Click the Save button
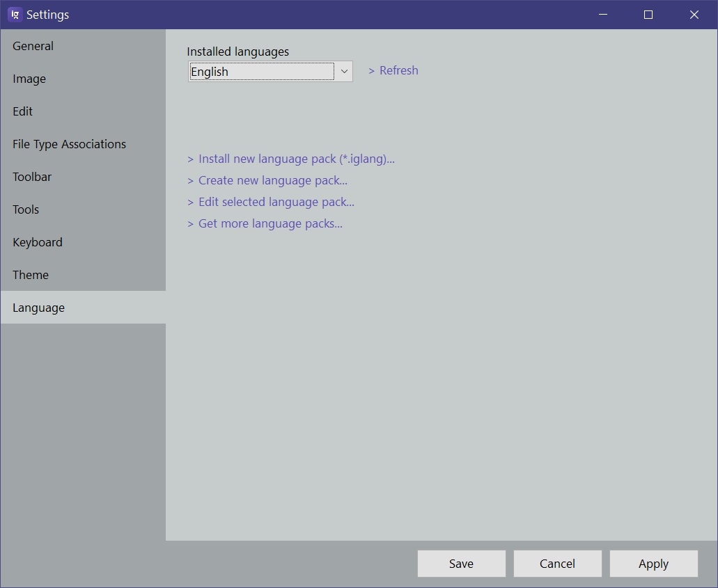This screenshot has width=718, height=588. pyautogui.click(x=462, y=564)
